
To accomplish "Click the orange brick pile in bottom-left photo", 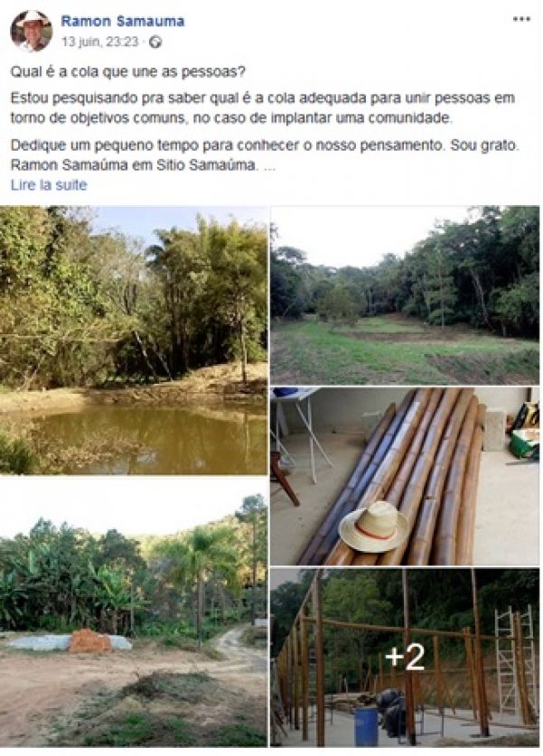I will [90, 640].
